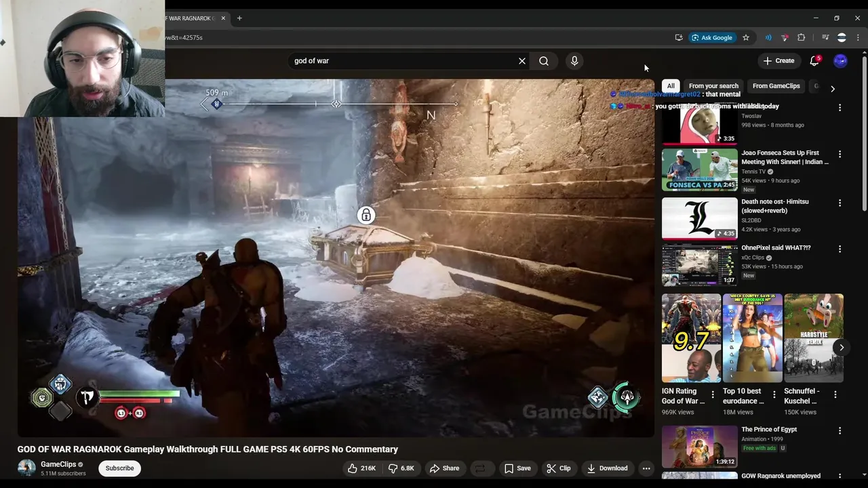
Task: Click the search magnifier button
Action: pos(544,61)
